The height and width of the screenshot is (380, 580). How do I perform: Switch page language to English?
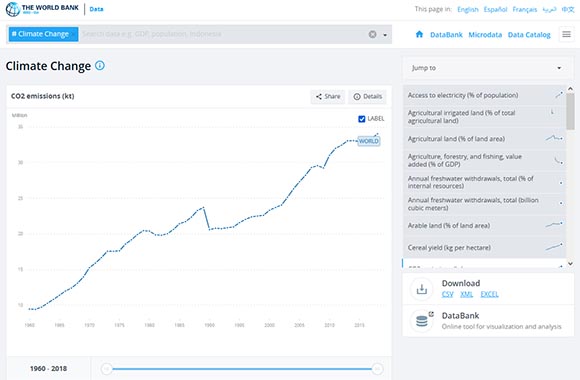pos(468,9)
